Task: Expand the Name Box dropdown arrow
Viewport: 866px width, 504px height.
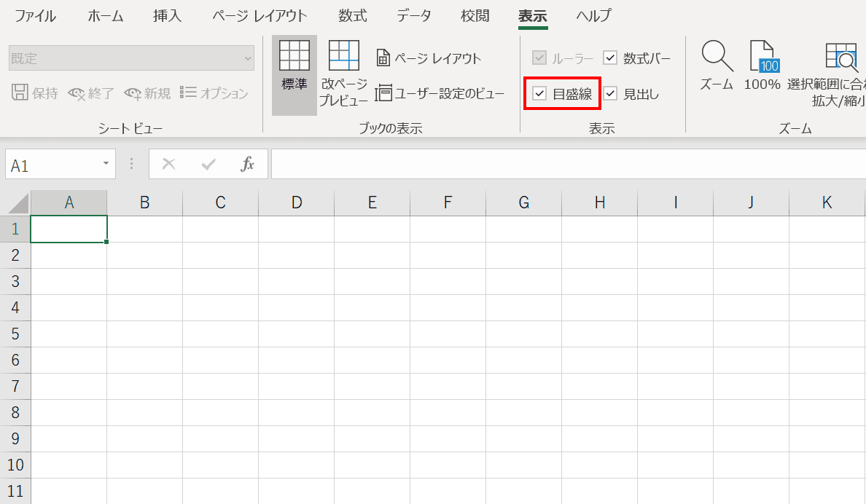Action: click(106, 163)
